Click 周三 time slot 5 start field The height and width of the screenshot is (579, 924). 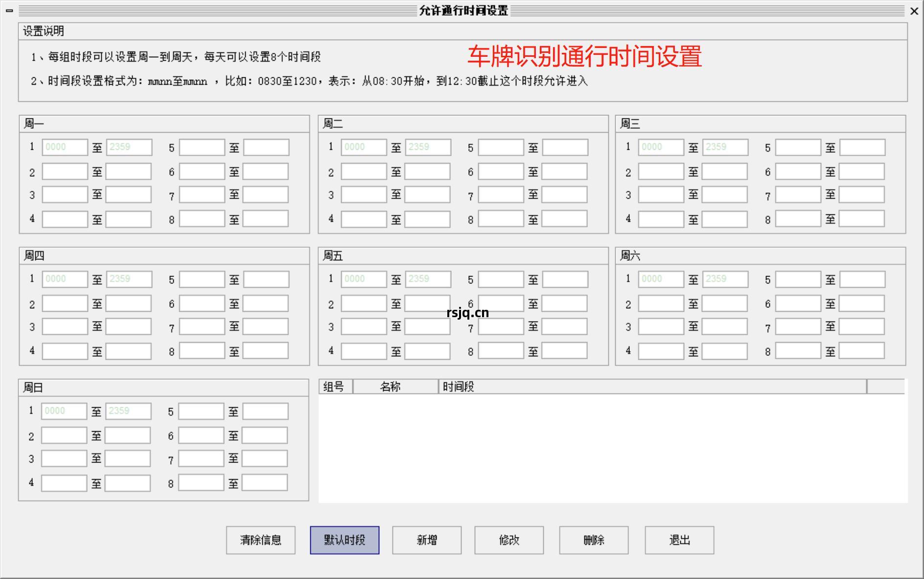(798, 147)
